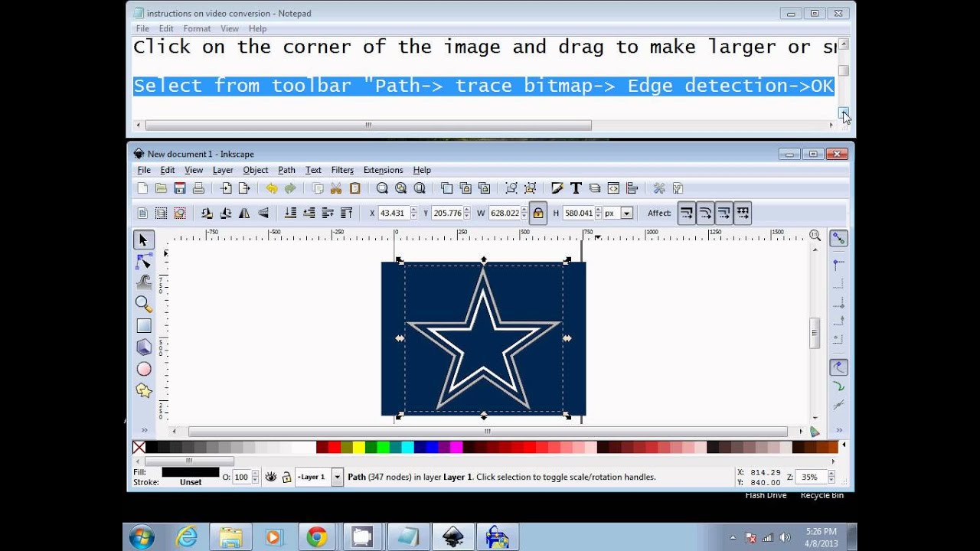Click the Open file folder icon
The image size is (980, 551).
[161, 188]
